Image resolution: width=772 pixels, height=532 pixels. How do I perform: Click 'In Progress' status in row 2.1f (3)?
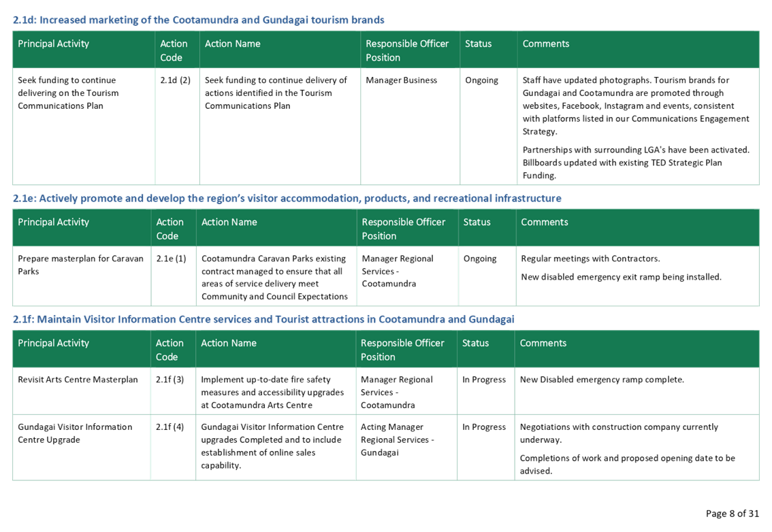(484, 380)
